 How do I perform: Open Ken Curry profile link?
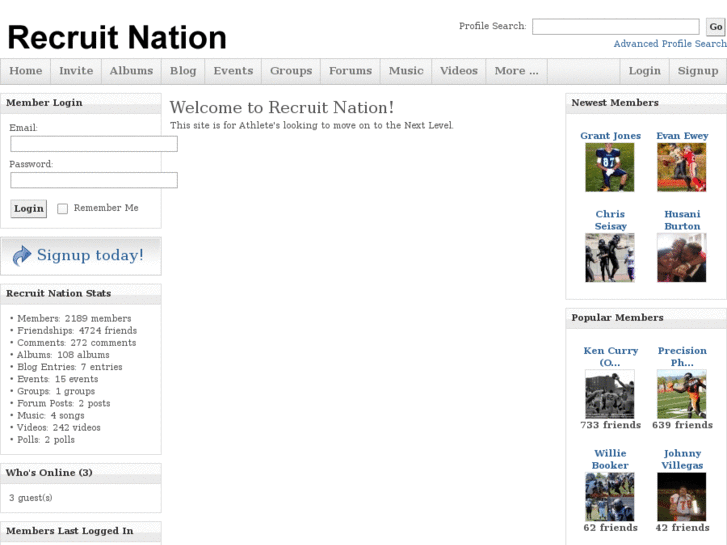tap(610, 357)
